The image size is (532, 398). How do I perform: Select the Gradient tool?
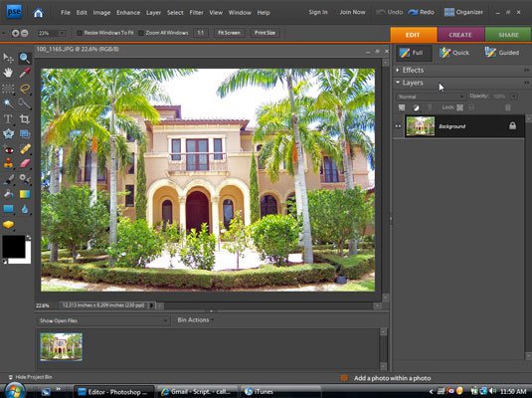pyautogui.click(x=25, y=194)
